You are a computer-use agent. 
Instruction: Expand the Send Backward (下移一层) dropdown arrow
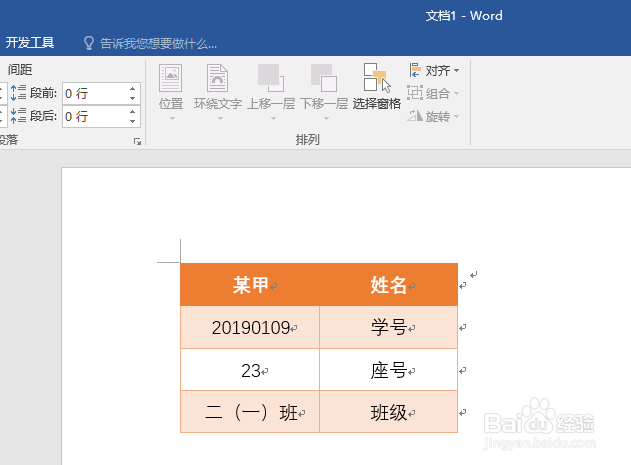click(326, 118)
